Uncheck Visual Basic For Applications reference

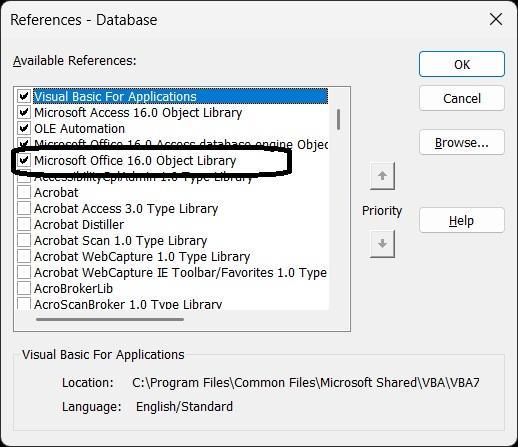coord(24,96)
